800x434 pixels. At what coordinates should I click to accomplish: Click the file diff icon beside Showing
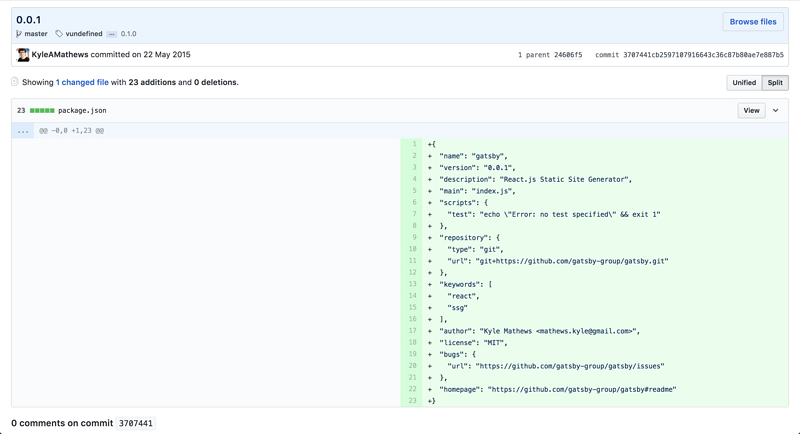(x=15, y=82)
